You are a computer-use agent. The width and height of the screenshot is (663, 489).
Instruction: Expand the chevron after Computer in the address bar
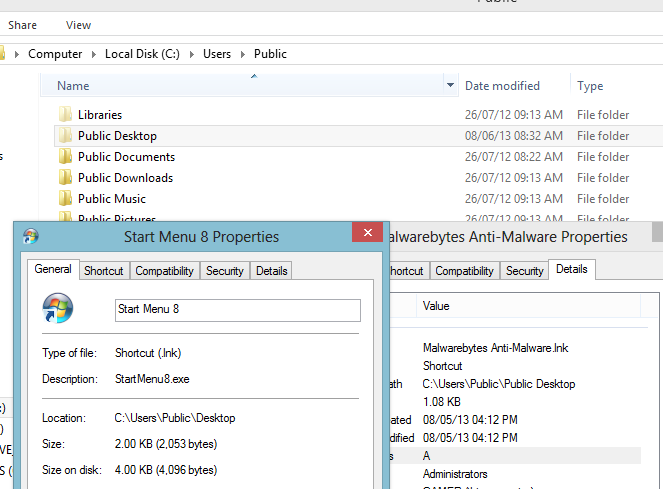coord(94,54)
